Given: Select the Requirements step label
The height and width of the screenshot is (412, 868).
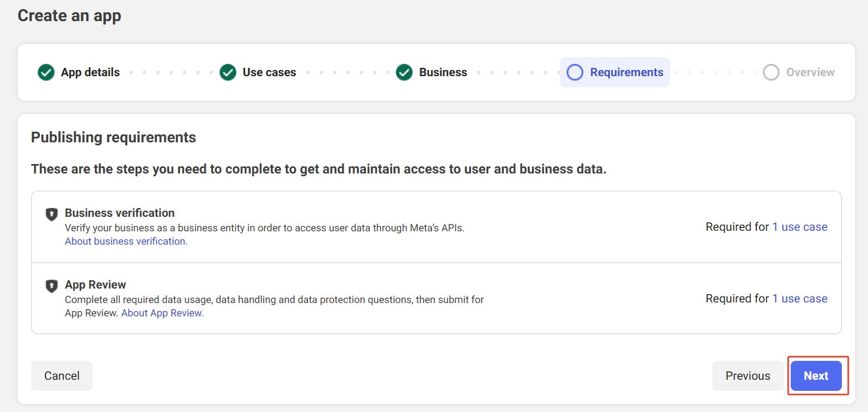Looking at the screenshot, I should click(x=626, y=72).
